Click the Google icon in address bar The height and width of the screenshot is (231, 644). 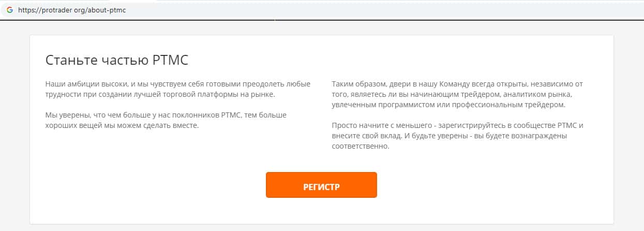[x=9, y=10]
